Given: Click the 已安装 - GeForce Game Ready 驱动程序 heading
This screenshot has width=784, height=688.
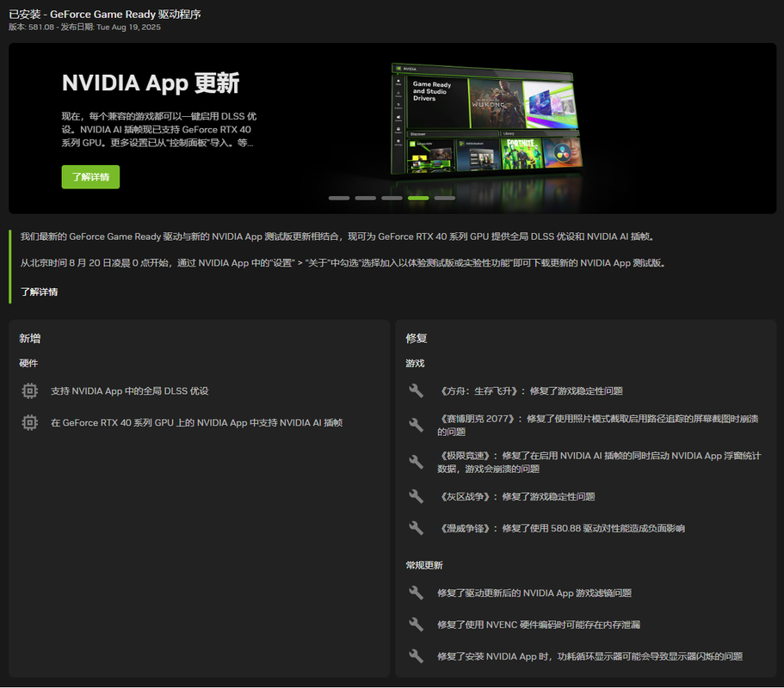Looking at the screenshot, I should click(105, 15).
